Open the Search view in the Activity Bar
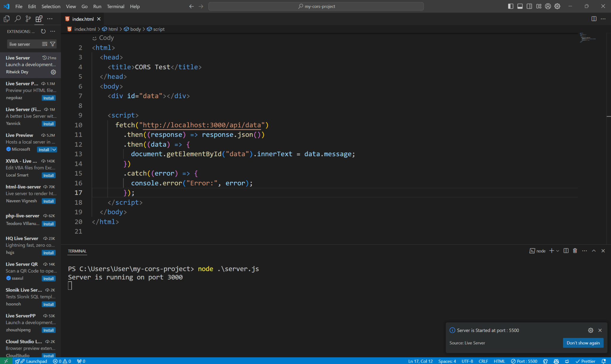Viewport: 611px width, 364px height. (17, 18)
